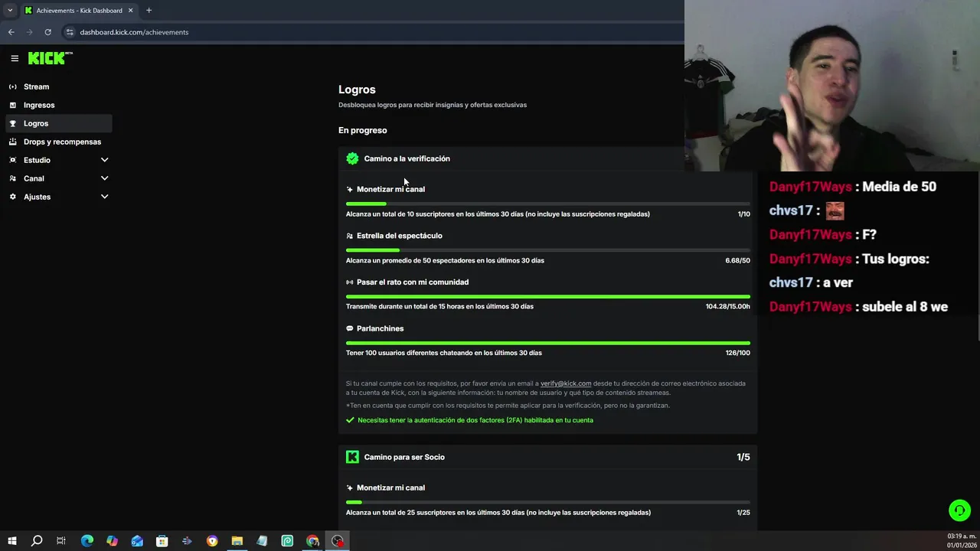Screen dimensions: 980x551
Task: Select Logros in the sidebar
Action: click(x=58, y=123)
